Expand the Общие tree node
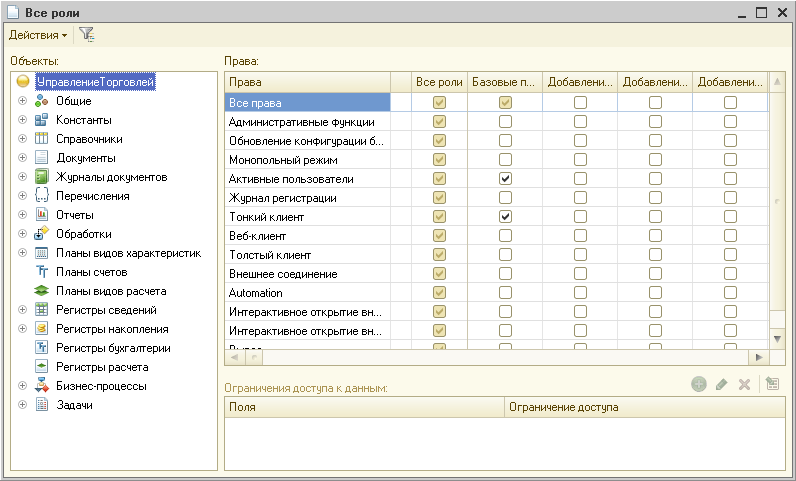 22,101
